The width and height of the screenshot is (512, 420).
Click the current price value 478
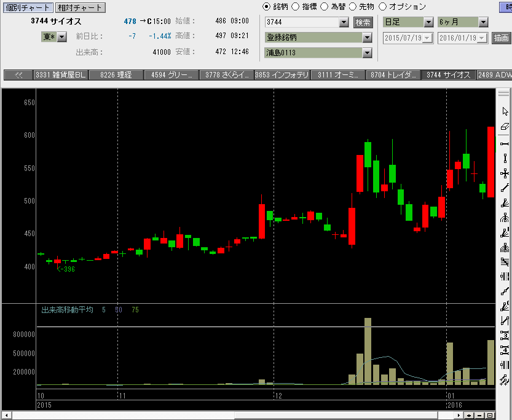pos(130,22)
